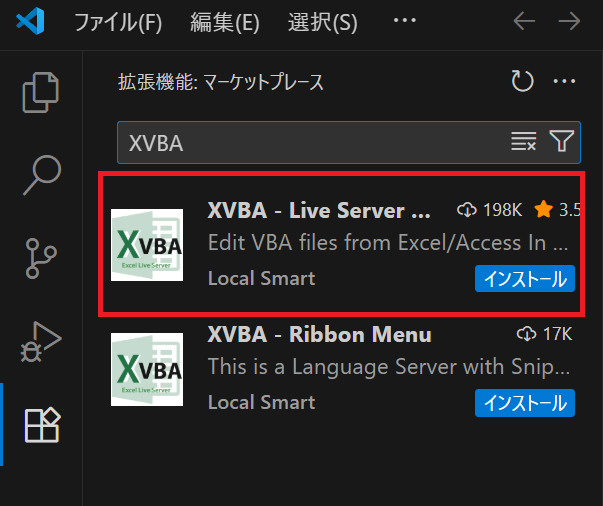Open the Run and Debug view
This screenshot has height=506, width=603.
[x=41, y=342]
